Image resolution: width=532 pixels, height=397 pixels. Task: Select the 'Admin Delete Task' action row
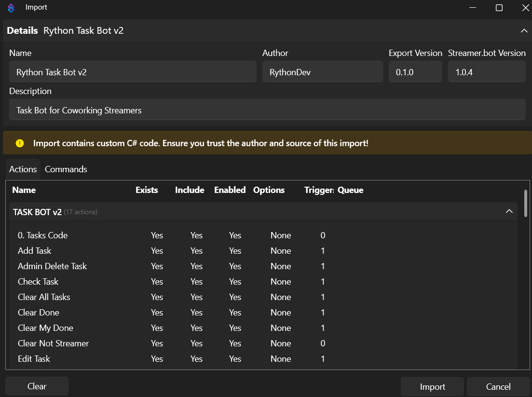tap(263, 266)
